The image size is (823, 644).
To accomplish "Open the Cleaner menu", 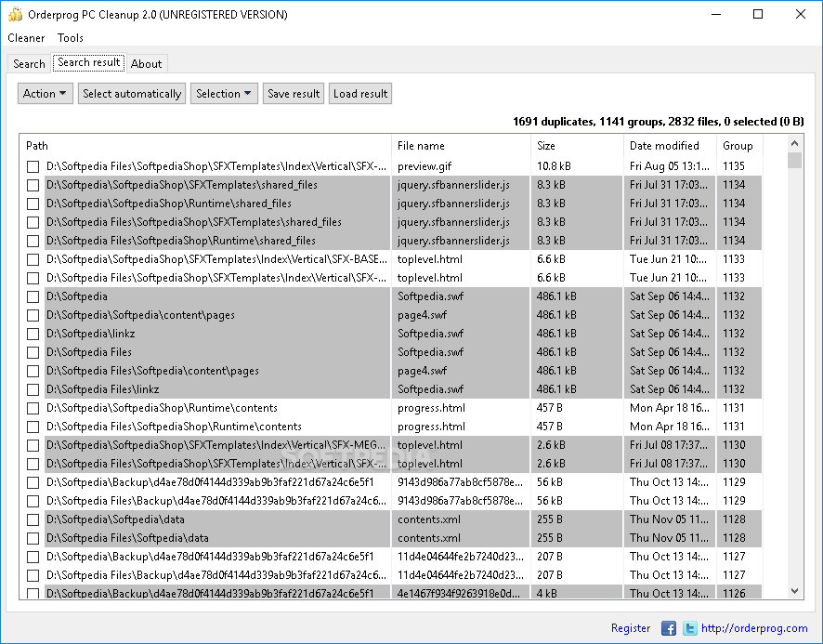I will pos(26,38).
